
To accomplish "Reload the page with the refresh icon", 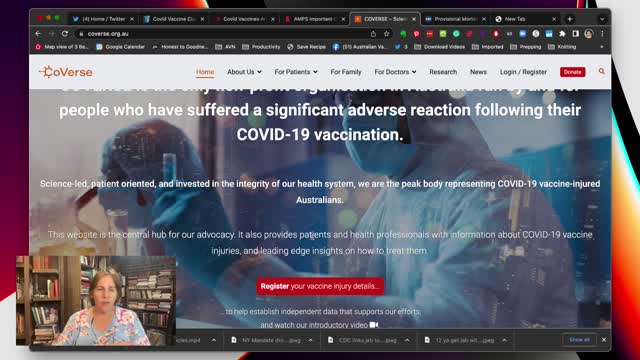I will point(64,33).
